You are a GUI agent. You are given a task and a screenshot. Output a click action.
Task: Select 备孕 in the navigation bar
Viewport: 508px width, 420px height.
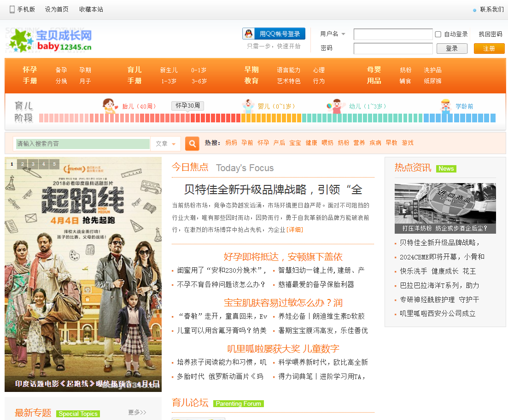coord(61,70)
